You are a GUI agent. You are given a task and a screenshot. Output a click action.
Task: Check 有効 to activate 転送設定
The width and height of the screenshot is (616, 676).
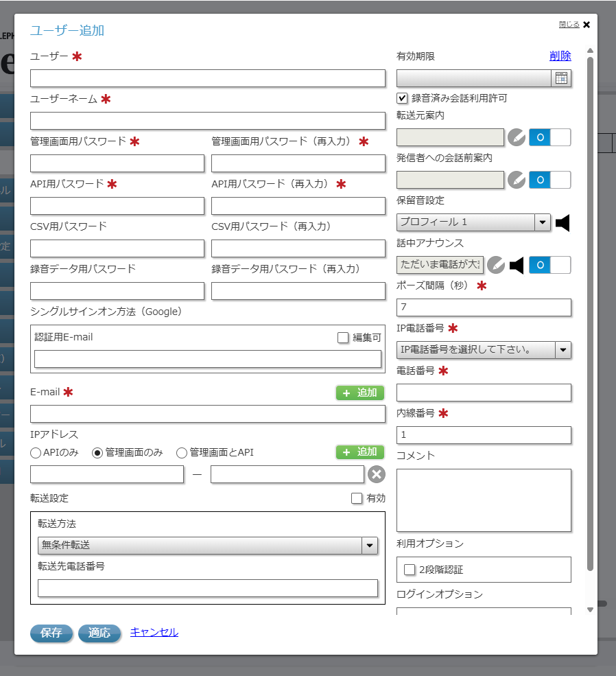355,498
